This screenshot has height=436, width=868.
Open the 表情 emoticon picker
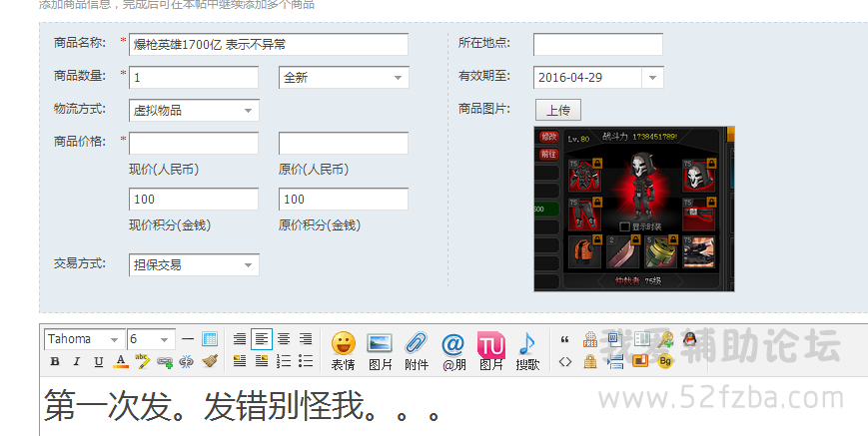coord(344,350)
